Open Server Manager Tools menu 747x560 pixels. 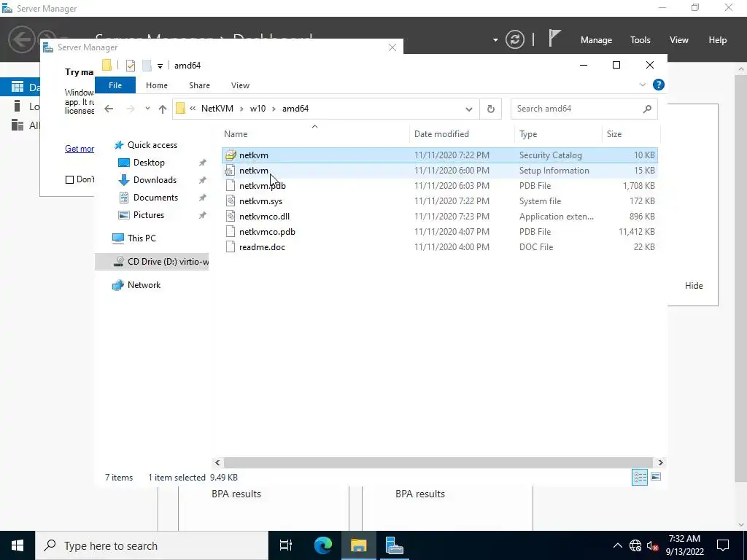click(640, 40)
